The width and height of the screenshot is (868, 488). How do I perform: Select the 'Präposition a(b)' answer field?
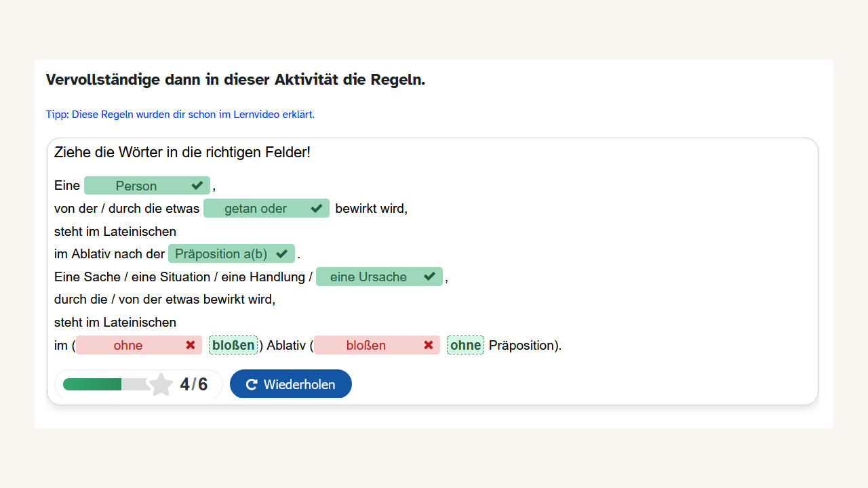221,254
